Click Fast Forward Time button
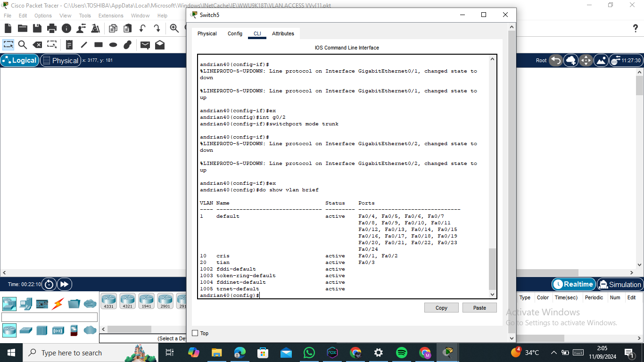Viewport: 644px width, 362px height. pyautogui.click(x=64, y=284)
